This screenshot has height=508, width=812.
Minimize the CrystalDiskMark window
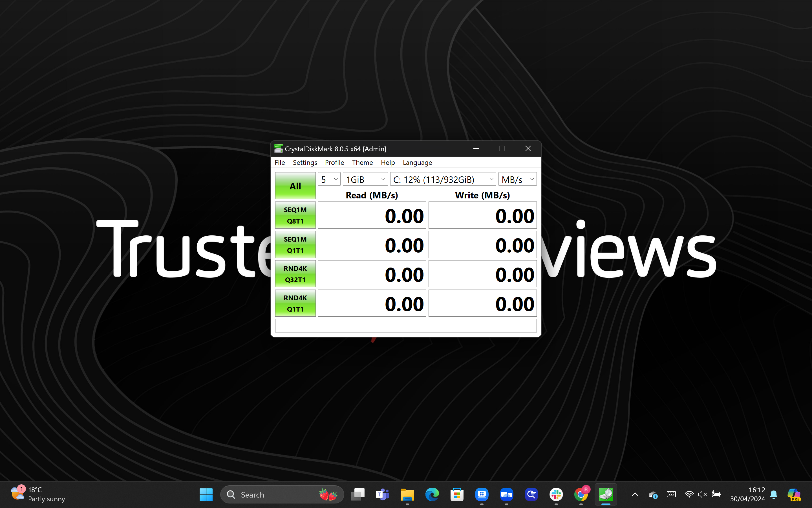point(476,148)
